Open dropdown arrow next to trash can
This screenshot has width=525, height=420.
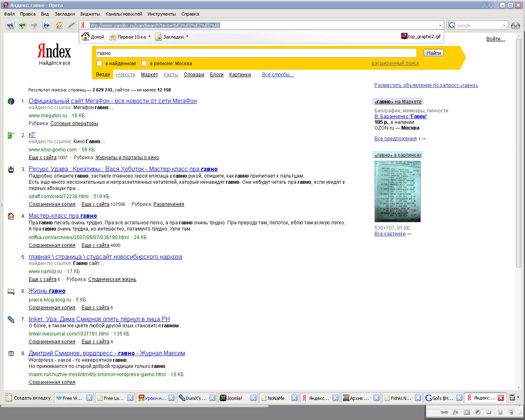pyautogui.click(x=518, y=397)
